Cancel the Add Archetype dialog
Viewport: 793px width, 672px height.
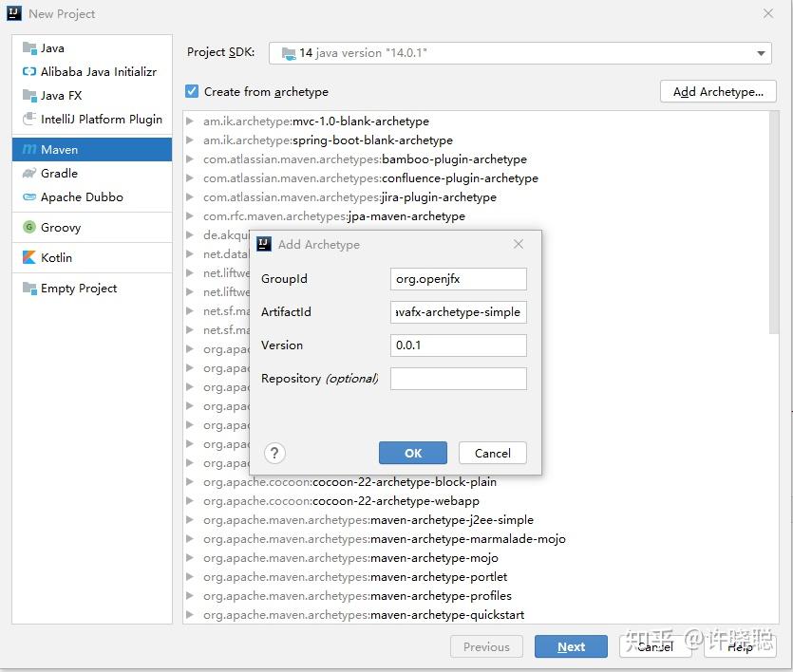[493, 454]
